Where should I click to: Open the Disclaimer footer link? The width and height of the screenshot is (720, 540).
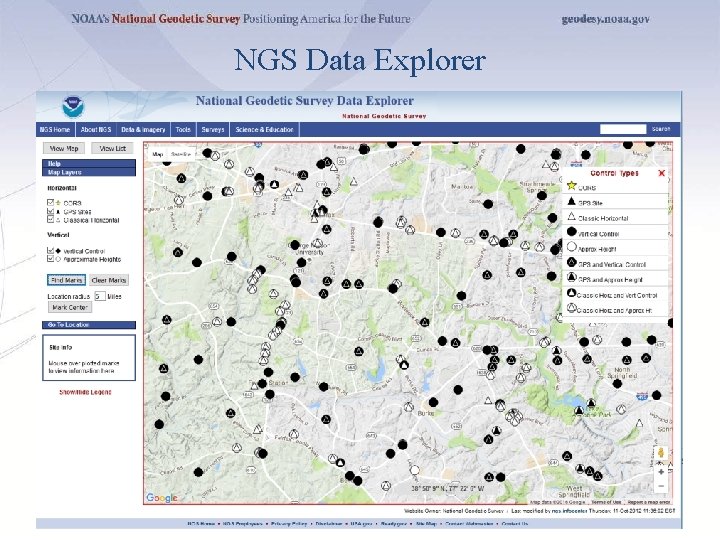tap(329, 523)
